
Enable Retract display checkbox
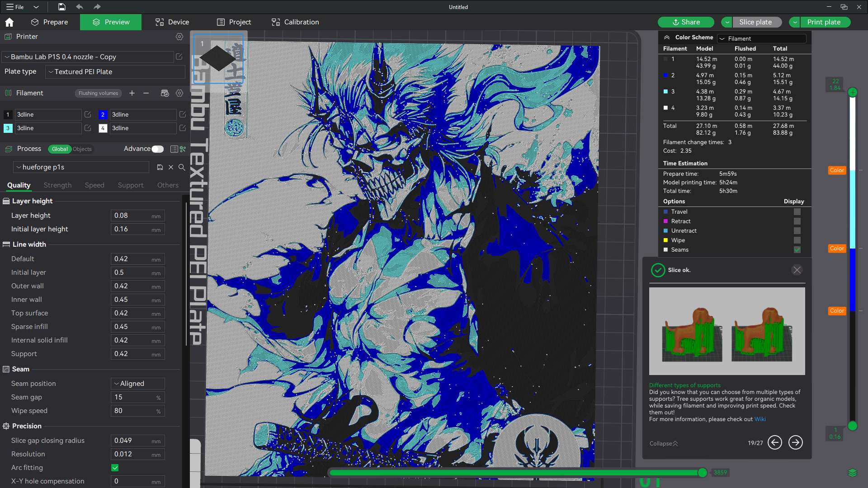coord(797,221)
